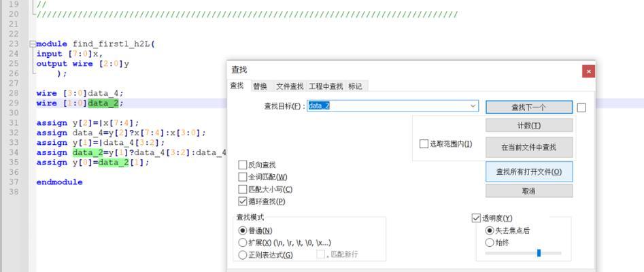Screen dimensions: 644x272
Task: Click 'assign y[1]=|data_4[3:2];' line
Action: click(101, 143)
